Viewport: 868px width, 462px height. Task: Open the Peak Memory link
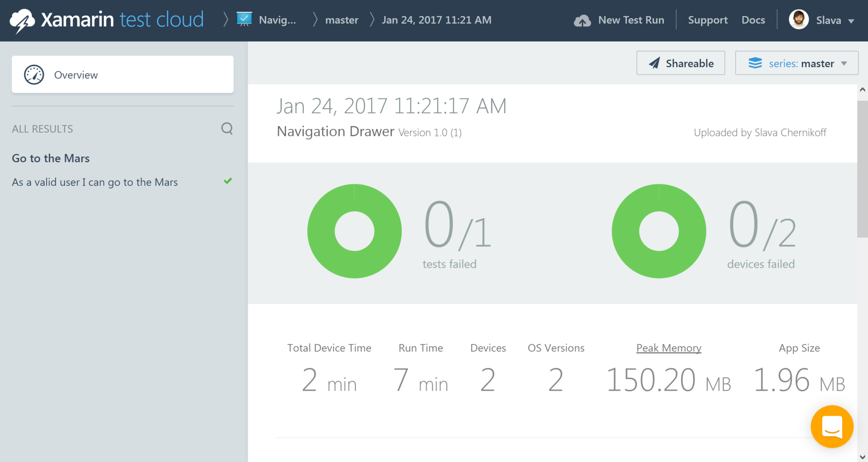(669, 348)
